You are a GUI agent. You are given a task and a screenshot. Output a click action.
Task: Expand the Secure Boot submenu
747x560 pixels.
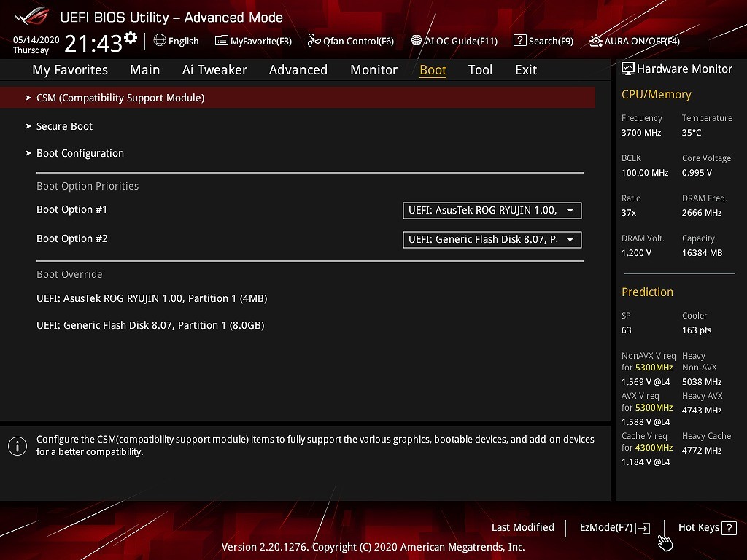click(64, 126)
